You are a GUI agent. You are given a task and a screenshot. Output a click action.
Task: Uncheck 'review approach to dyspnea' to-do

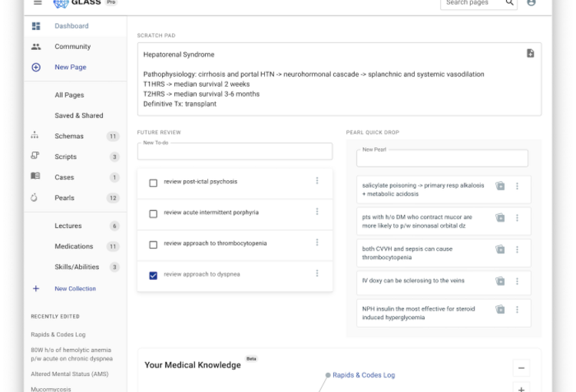tap(153, 275)
